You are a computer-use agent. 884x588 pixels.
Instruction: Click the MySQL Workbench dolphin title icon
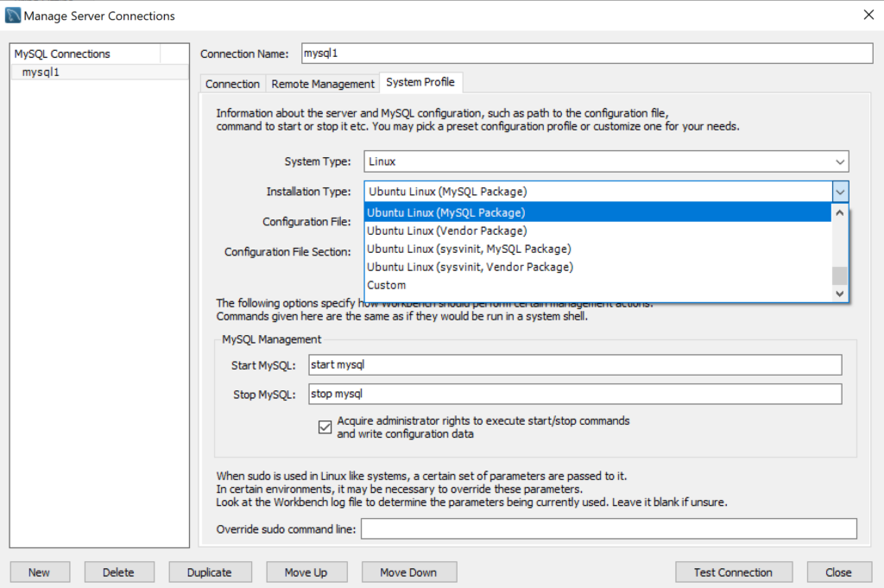click(12, 16)
